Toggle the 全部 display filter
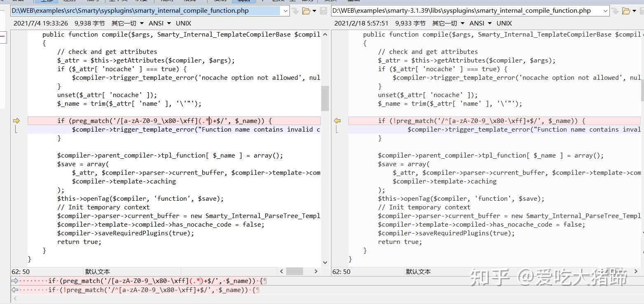 tap(46, 1)
